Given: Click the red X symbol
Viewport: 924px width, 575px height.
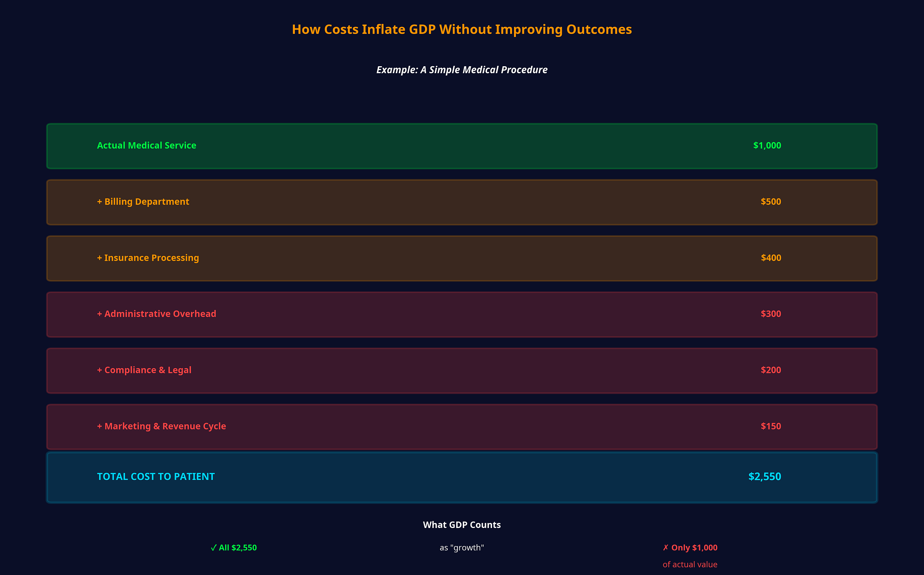Looking at the screenshot, I should 666,547.
